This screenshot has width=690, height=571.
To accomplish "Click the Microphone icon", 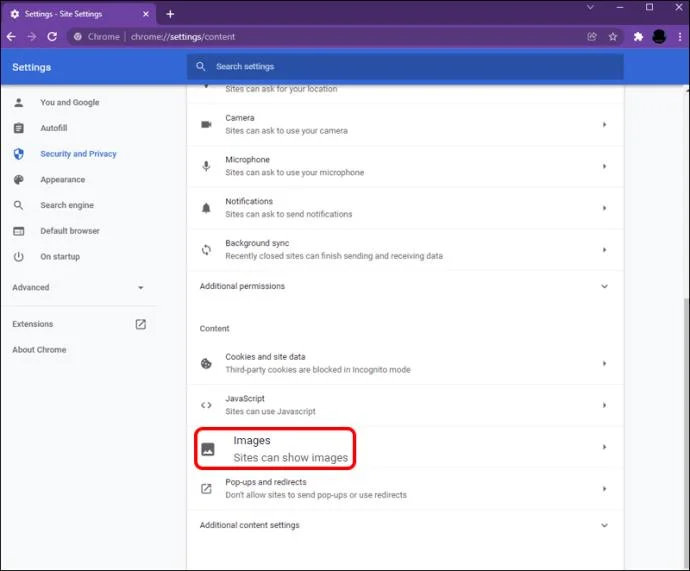I will point(206,166).
